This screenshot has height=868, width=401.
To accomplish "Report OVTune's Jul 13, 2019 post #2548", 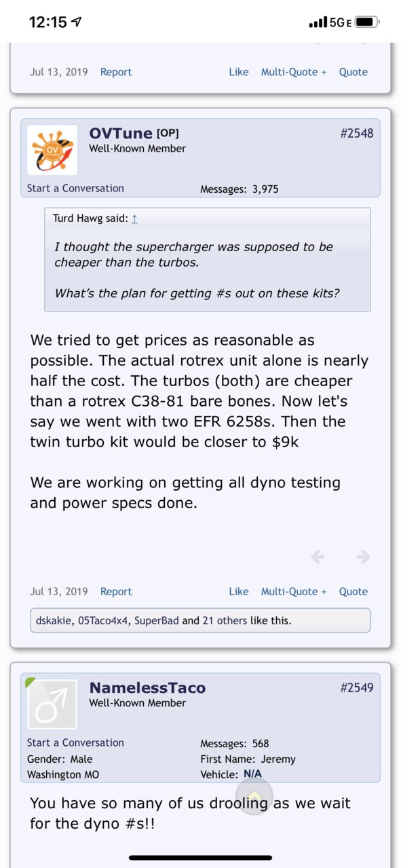I will [x=116, y=591].
